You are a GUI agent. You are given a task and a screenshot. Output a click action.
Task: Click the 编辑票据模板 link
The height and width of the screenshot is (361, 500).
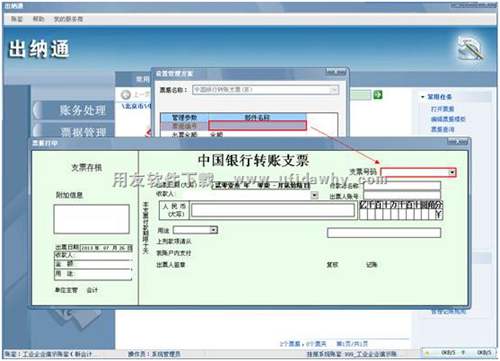pos(448,119)
